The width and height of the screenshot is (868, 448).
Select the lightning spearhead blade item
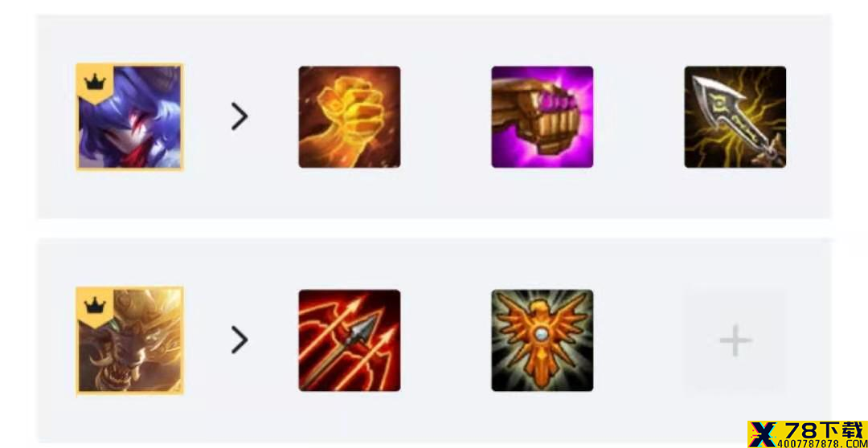pos(735,116)
